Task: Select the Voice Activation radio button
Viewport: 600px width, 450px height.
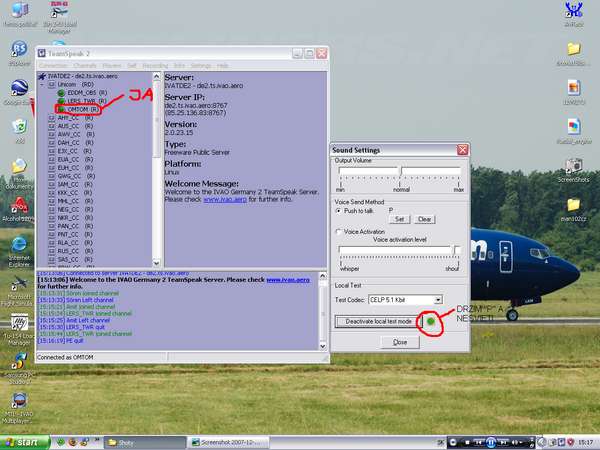Action: coord(338,232)
